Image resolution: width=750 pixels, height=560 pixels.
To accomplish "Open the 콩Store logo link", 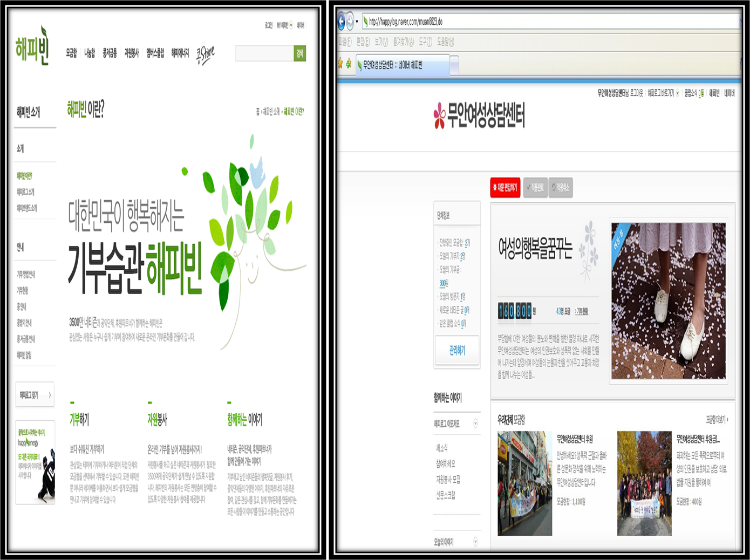I will click(x=205, y=54).
